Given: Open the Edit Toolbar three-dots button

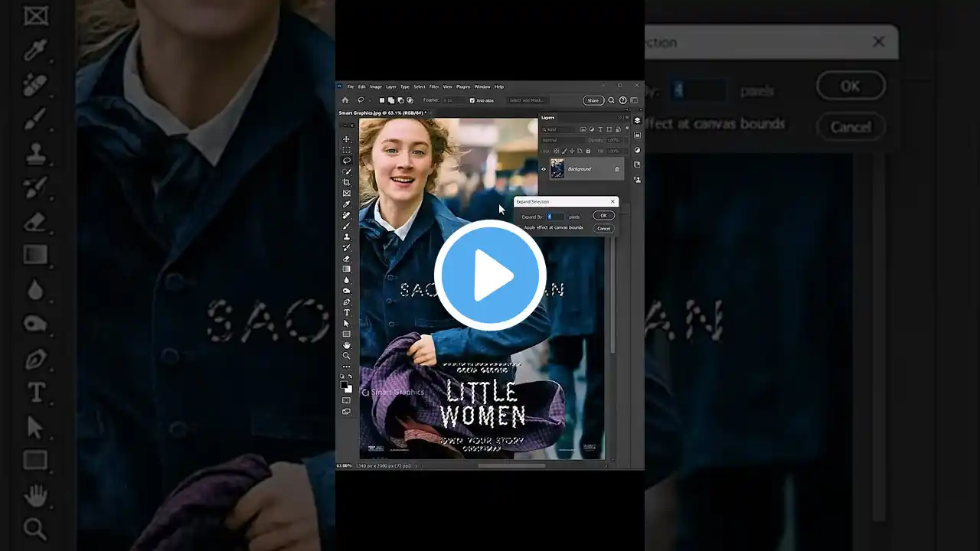Looking at the screenshot, I should (346, 367).
